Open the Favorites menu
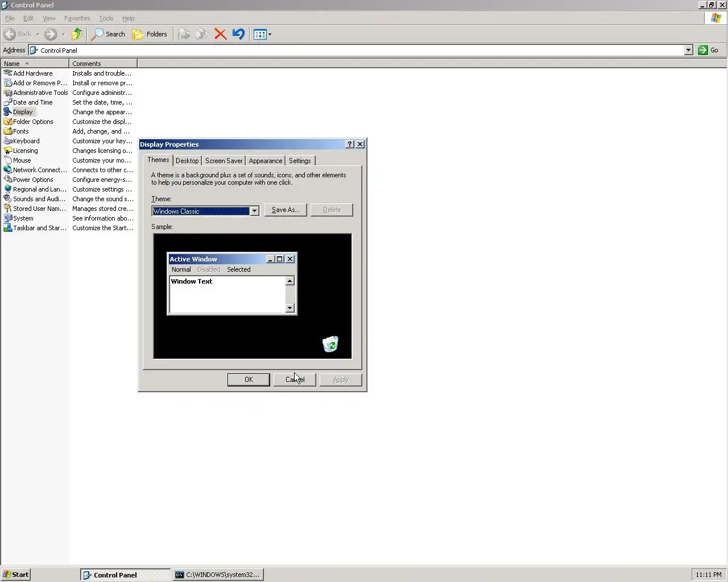 point(77,18)
